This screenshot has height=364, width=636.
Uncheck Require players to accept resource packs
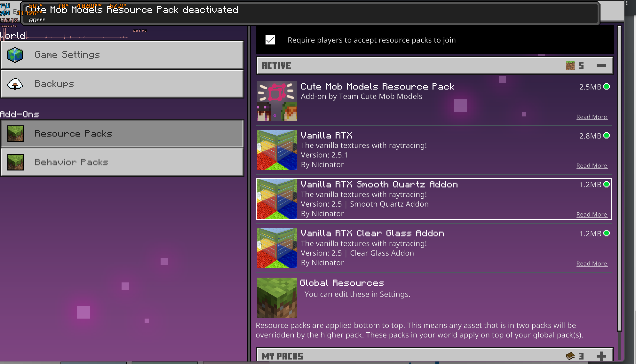coord(270,40)
